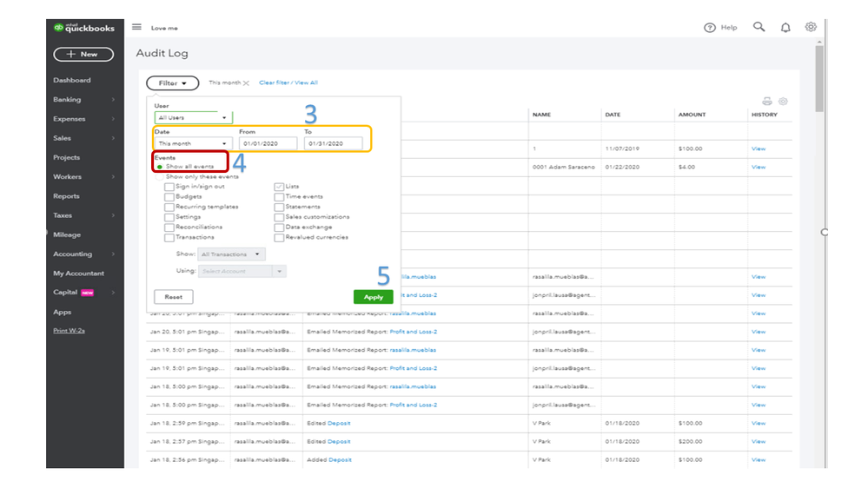Image resolution: width=868 pixels, height=488 pixels.
Task: Toggle the hamburger navigation menu icon
Action: (x=136, y=27)
